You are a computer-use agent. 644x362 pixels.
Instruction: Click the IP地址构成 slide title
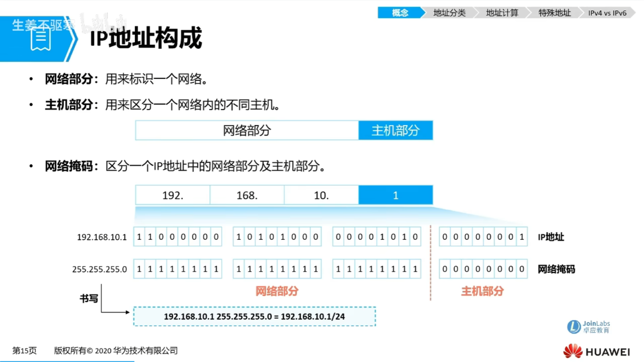146,38
